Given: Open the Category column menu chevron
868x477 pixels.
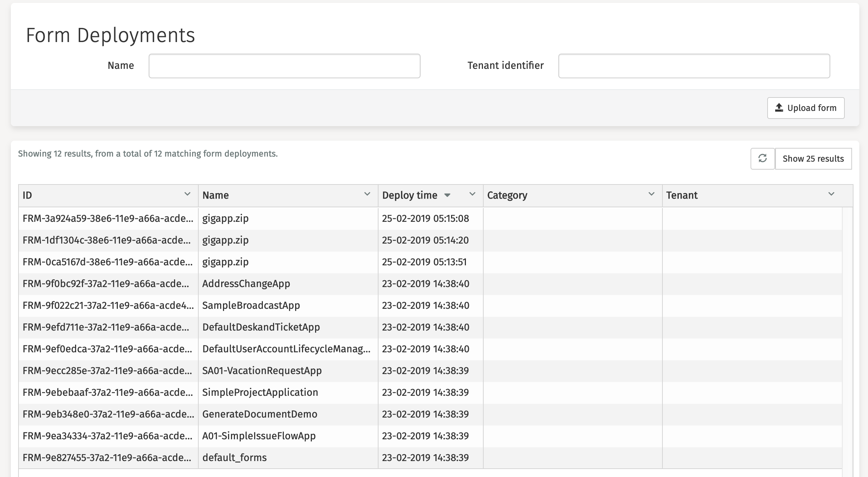Looking at the screenshot, I should (652, 194).
